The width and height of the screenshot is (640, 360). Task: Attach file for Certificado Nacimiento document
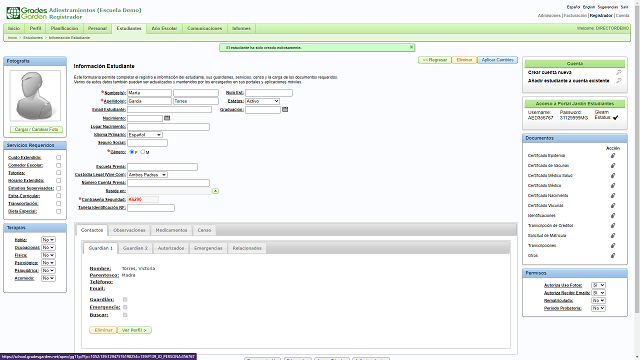coord(613,196)
